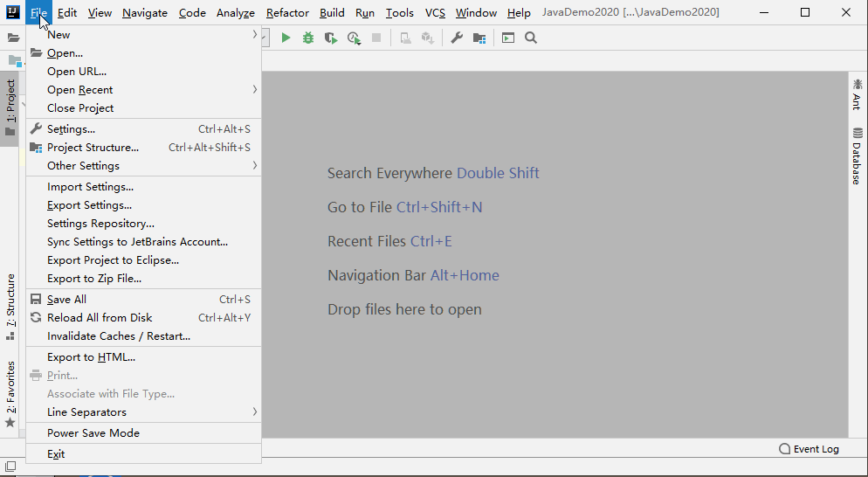Viewport: 868px width, 477px height.
Task: Toggle the 7: Structure tool window
Action: pyautogui.click(x=10, y=307)
